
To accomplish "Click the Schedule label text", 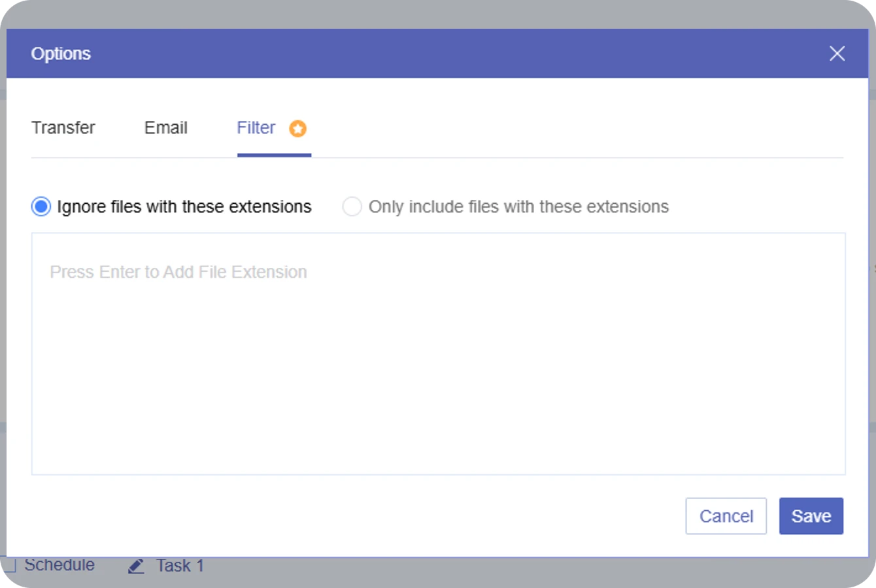I will point(59,564).
